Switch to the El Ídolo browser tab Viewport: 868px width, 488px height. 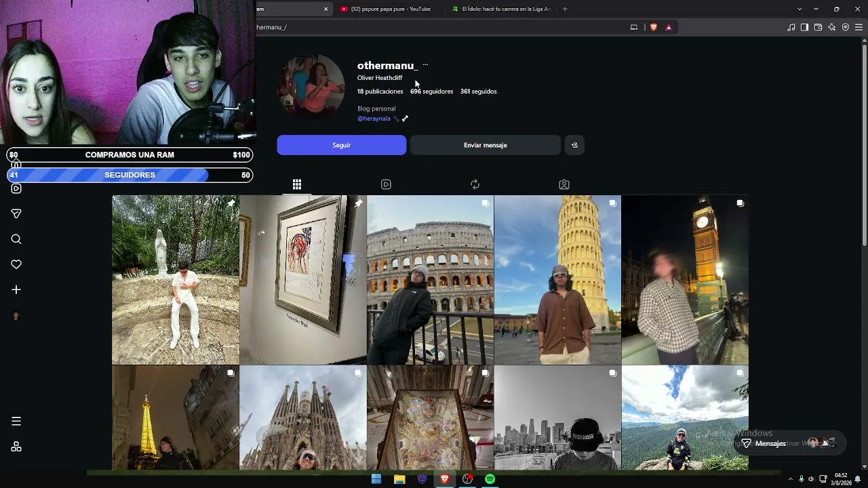[x=502, y=9]
